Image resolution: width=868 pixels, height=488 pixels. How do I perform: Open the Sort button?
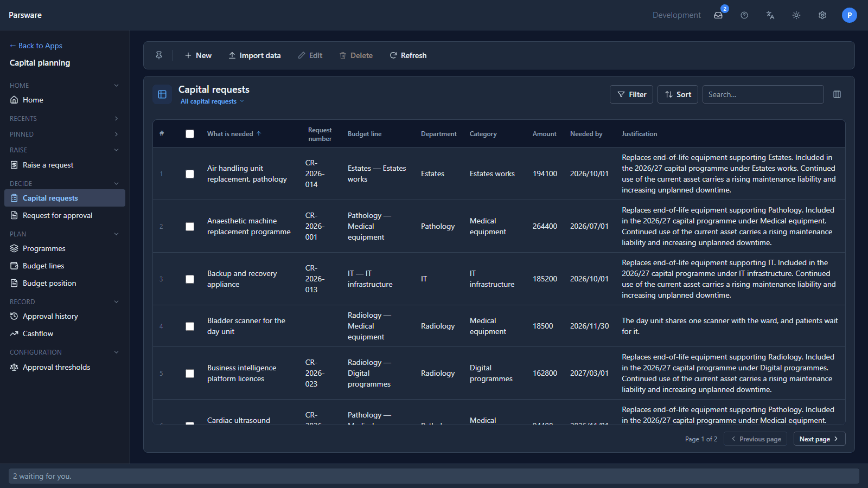[678, 94]
